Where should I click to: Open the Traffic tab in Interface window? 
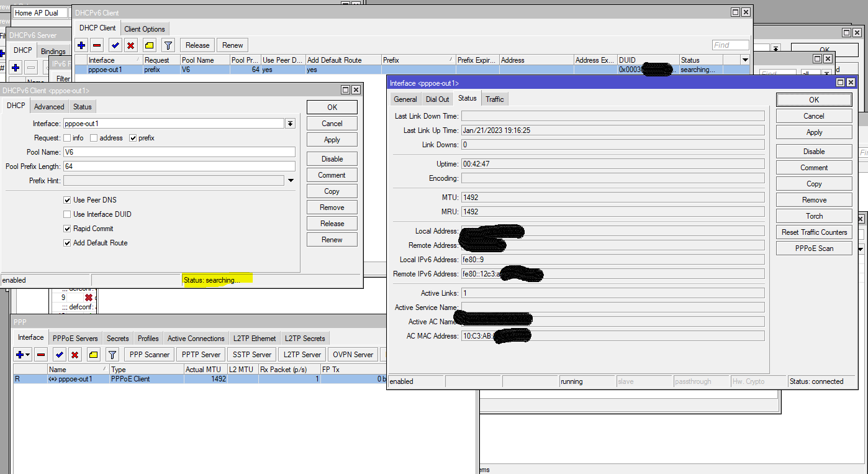click(495, 99)
